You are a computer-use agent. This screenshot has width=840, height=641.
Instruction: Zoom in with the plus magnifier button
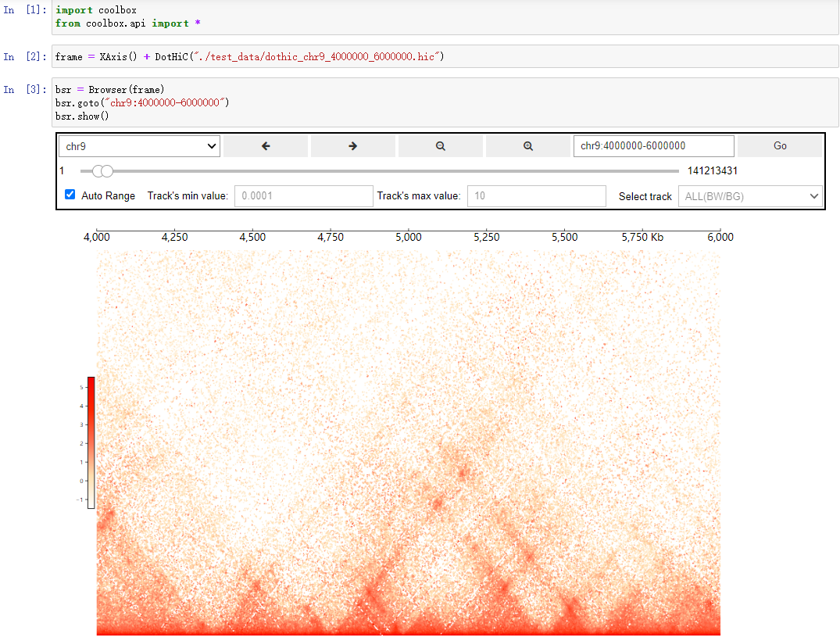point(528,145)
